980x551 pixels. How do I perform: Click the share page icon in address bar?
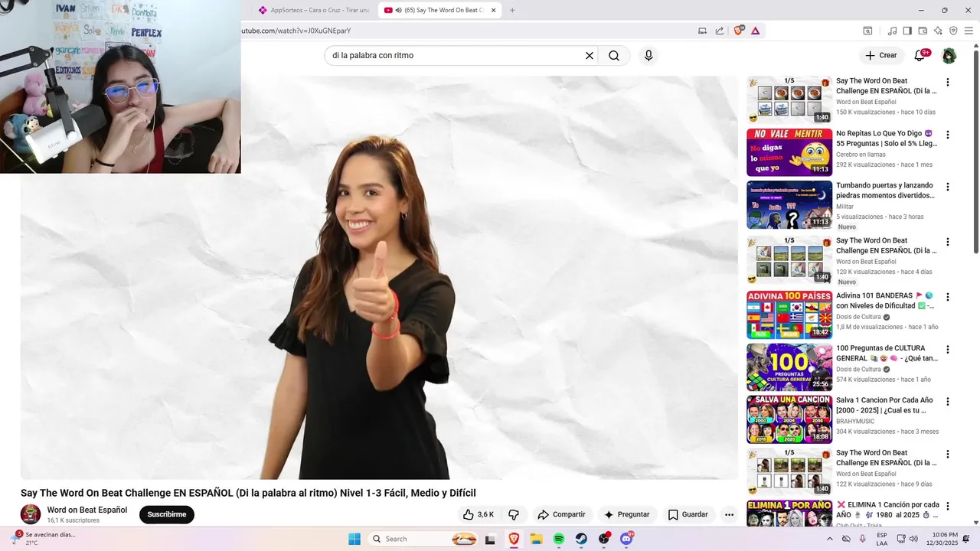pos(720,31)
